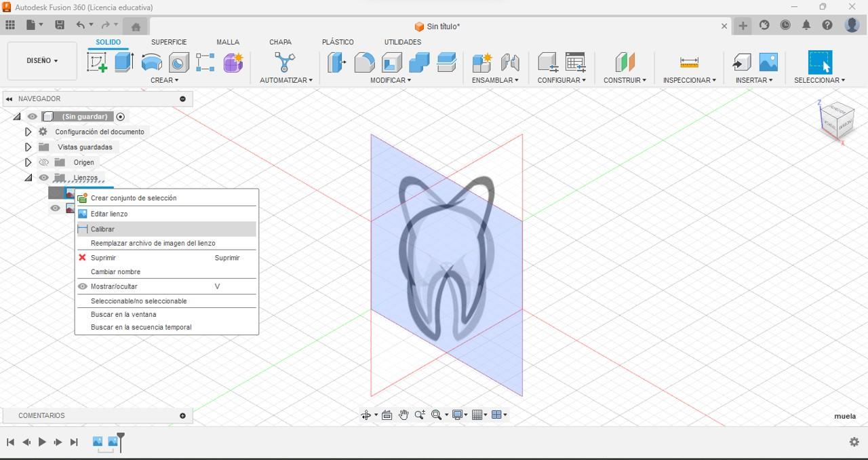Image resolution: width=868 pixels, height=460 pixels.
Task: Select the Pan hand tool
Action: coord(403,415)
